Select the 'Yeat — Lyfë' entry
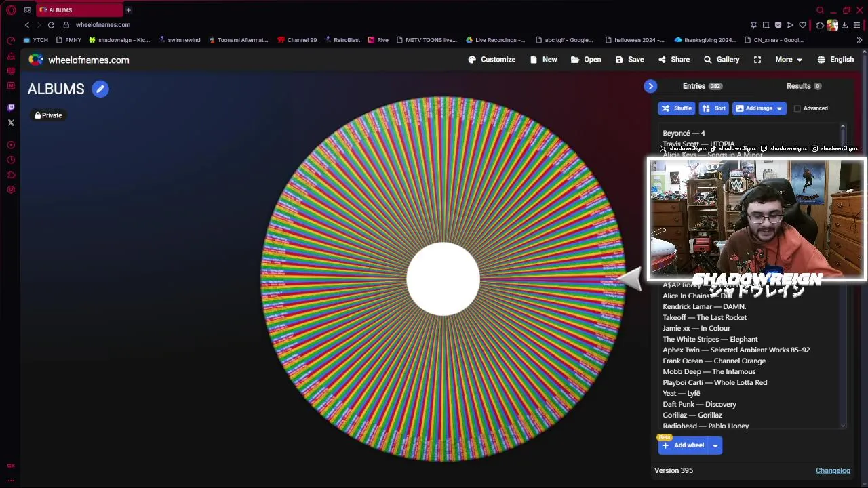 pyautogui.click(x=681, y=393)
